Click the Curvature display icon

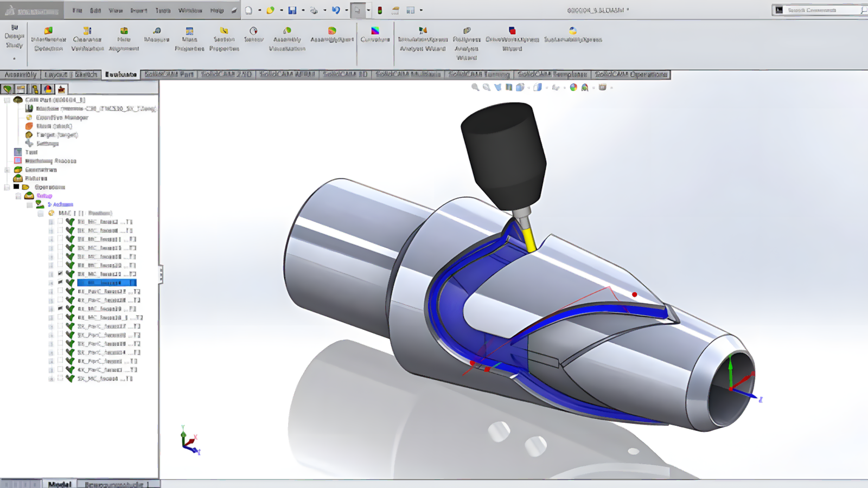[x=375, y=31]
